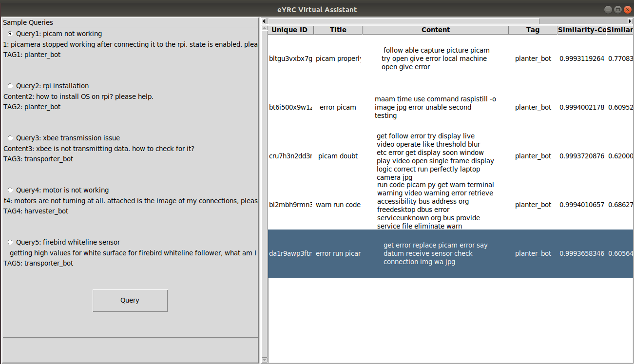Close the eYRC Virtual Assistant window
Viewport: 634px width, 364px height.
(627, 9)
